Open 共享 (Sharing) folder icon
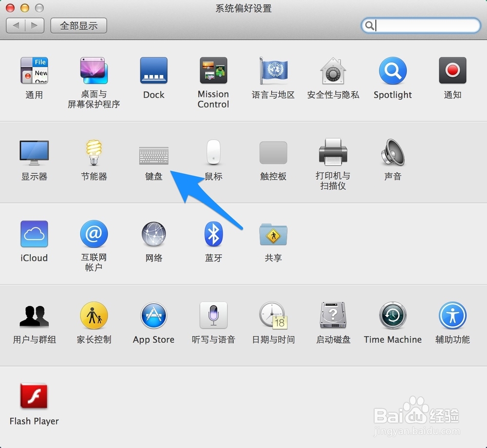This screenshot has height=448, width=487. 273,234
